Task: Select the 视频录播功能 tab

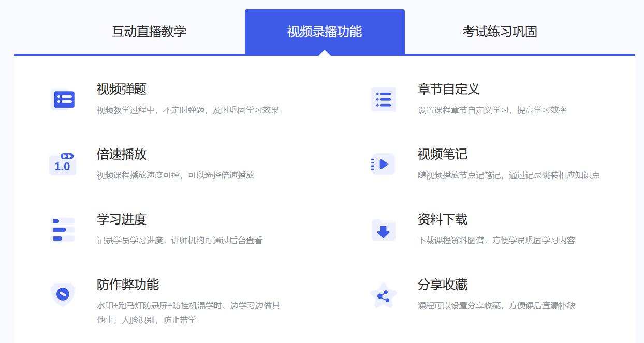Action: pos(325,32)
